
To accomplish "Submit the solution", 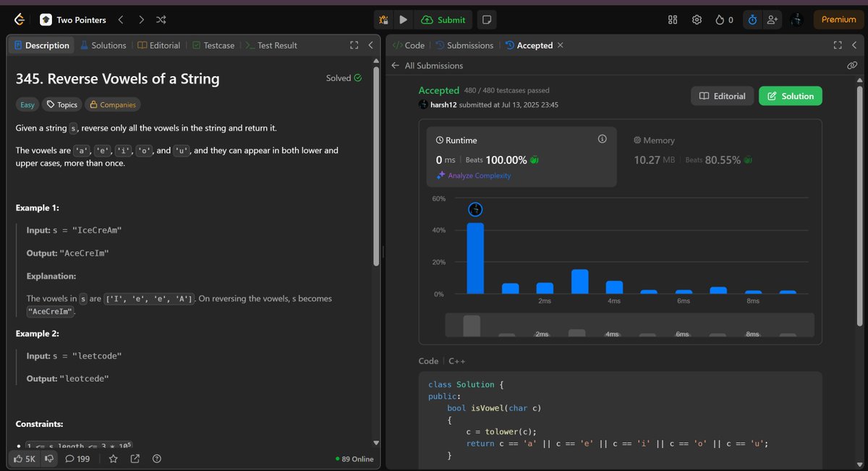I will coord(443,20).
